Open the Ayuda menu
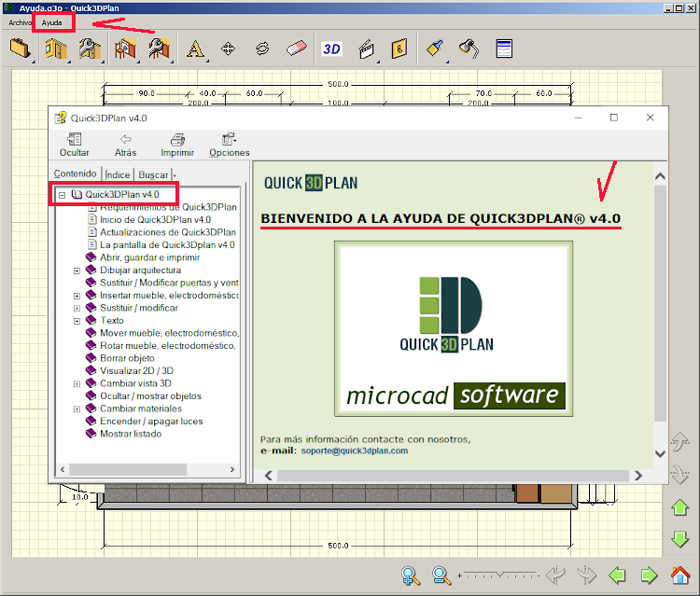Image resolution: width=700 pixels, height=596 pixels. (51, 22)
